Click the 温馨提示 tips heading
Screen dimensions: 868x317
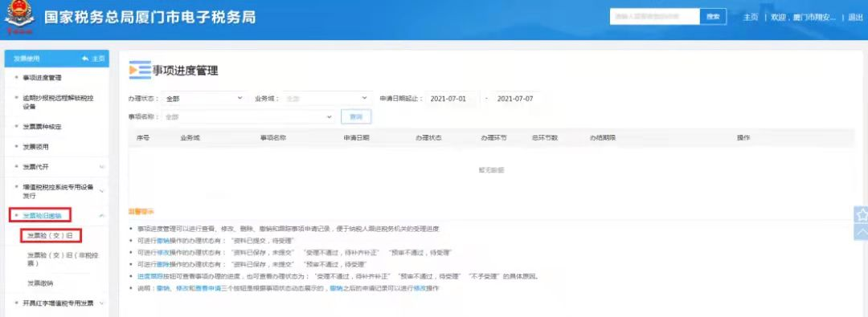click(141, 212)
